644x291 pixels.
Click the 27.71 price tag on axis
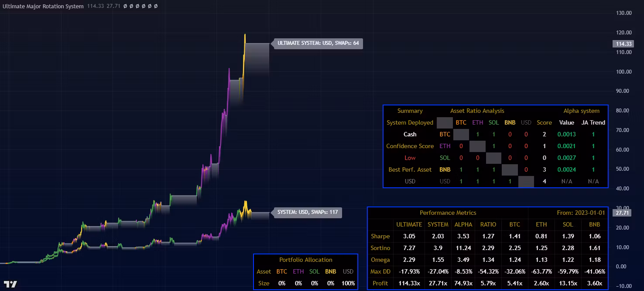coord(623,213)
